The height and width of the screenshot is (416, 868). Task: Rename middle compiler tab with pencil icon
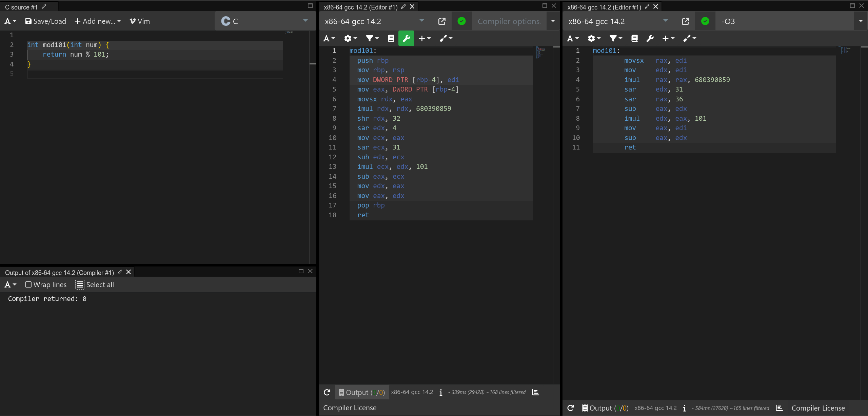tap(403, 6)
